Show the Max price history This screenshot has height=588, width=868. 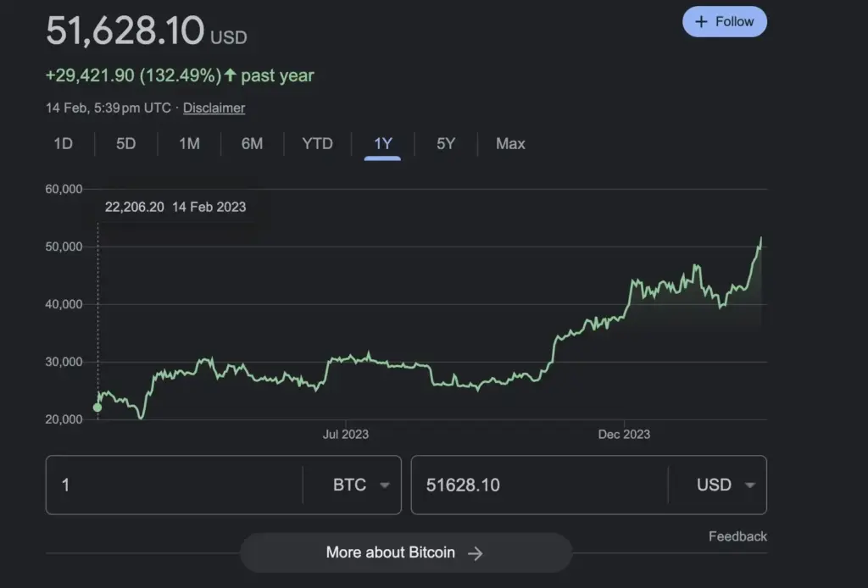click(x=509, y=144)
